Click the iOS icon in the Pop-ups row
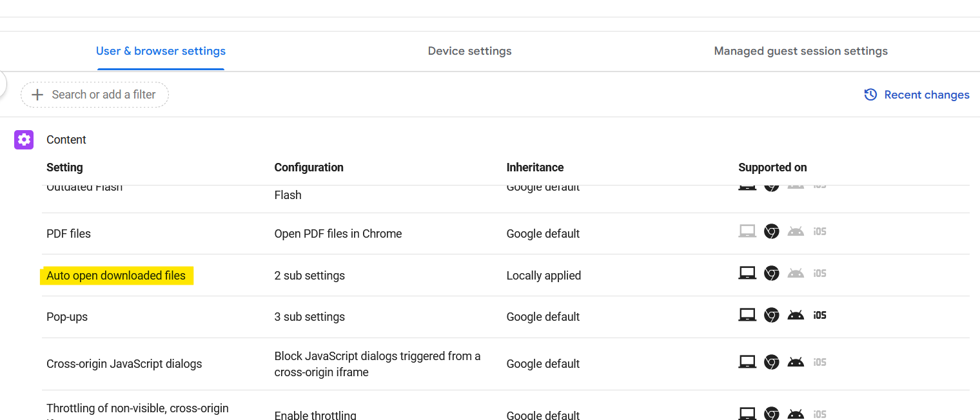The width and height of the screenshot is (980, 420). pos(819,315)
